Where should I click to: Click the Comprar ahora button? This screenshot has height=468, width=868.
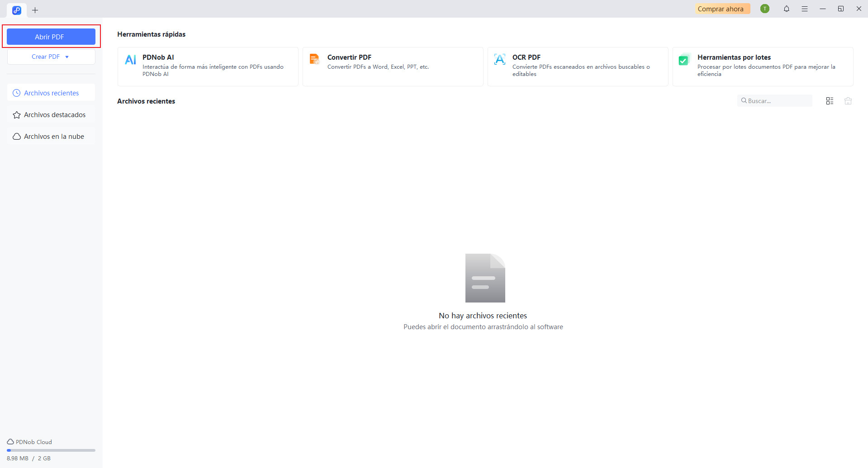coord(723,9)
